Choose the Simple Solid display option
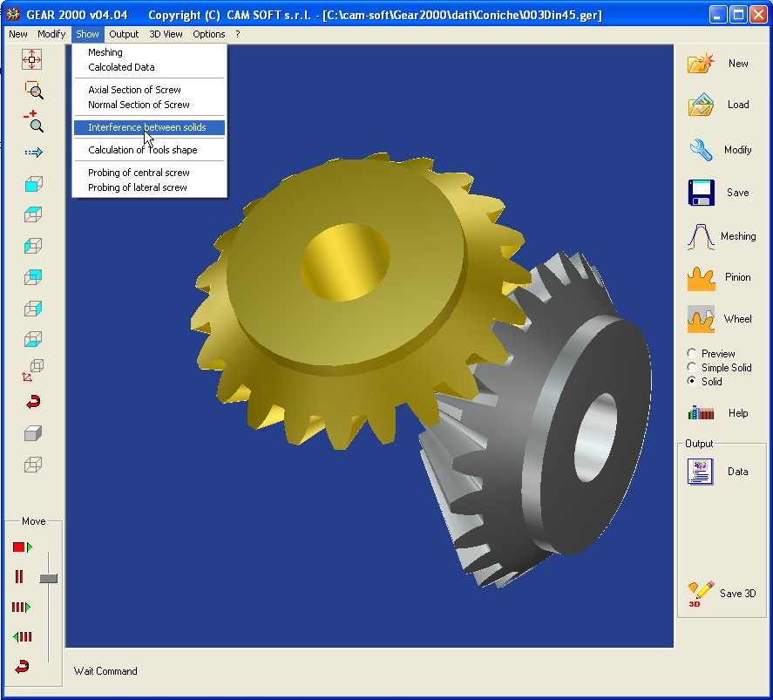This screenshot has width=773, height=700. (x=692, y=368)
